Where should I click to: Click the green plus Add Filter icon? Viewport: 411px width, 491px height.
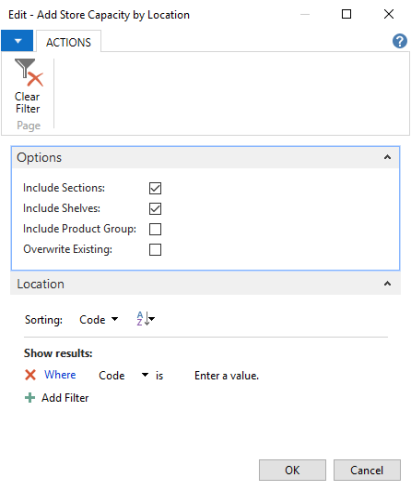click(30, 398)
